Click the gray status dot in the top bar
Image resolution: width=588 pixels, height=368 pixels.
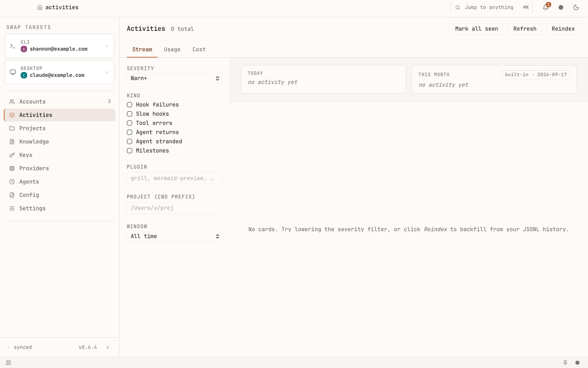click(561, 7)
